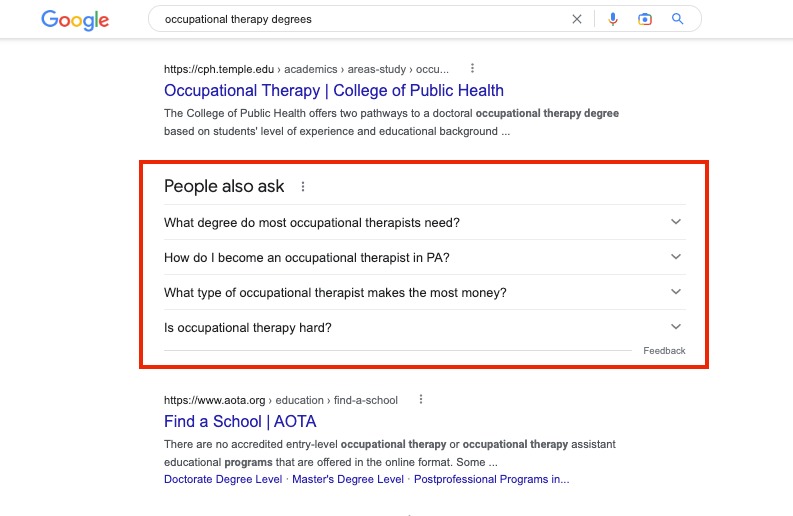Expand 'What degree do most occupational therapists need?'
This screenshot has width=793, height=516.
tap(676, 222)
